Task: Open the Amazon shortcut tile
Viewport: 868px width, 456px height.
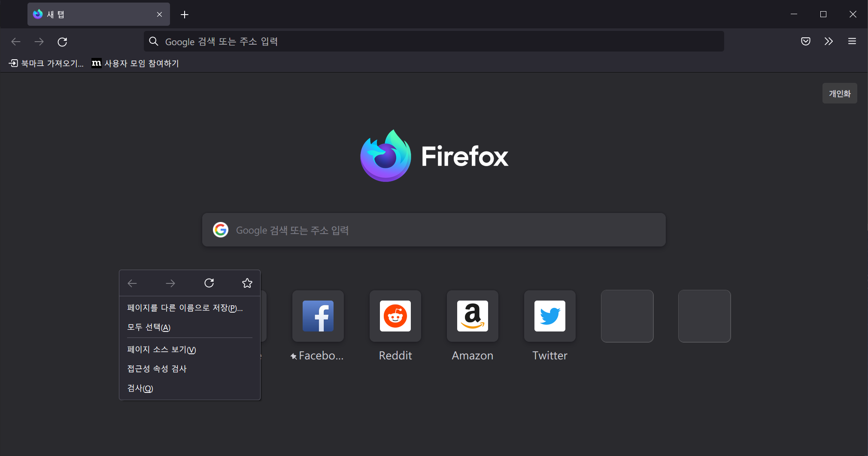Action: point(473,316)
